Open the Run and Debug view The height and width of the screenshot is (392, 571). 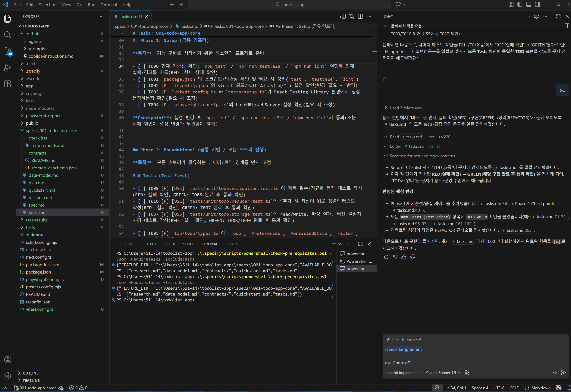pyautogui.click(x=8, y=67)
